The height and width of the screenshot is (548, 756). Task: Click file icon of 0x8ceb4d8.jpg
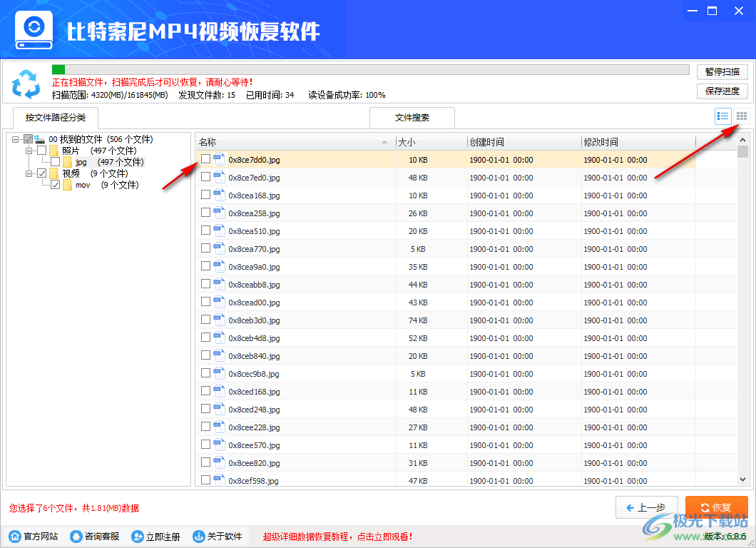pyautogui.click(x=220, y=338)
